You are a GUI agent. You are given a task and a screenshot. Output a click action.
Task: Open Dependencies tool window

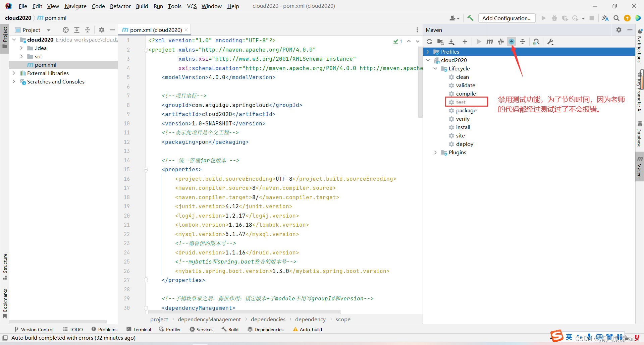coord(266,330)
